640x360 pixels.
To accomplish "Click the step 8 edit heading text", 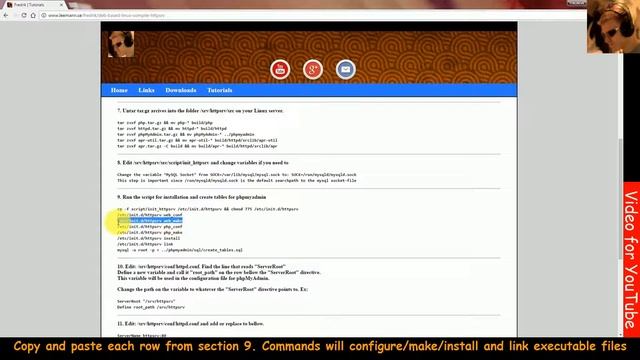I will tap(203, 162).
